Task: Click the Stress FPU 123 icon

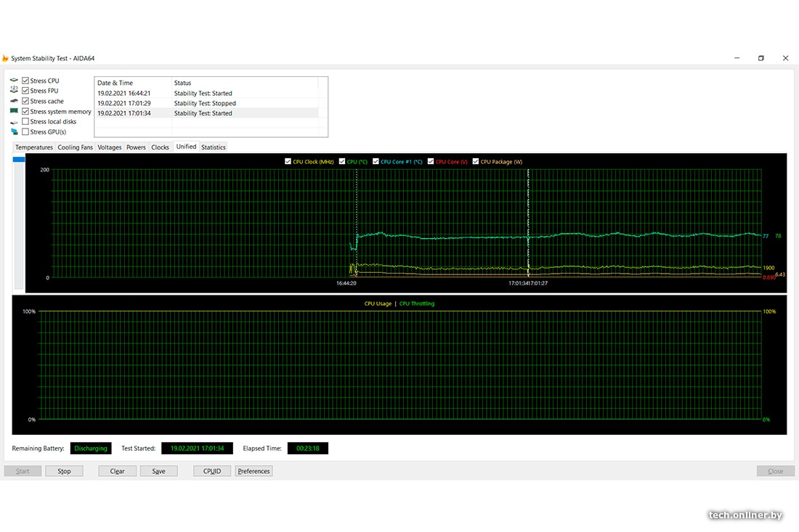Action: (14, 91)
